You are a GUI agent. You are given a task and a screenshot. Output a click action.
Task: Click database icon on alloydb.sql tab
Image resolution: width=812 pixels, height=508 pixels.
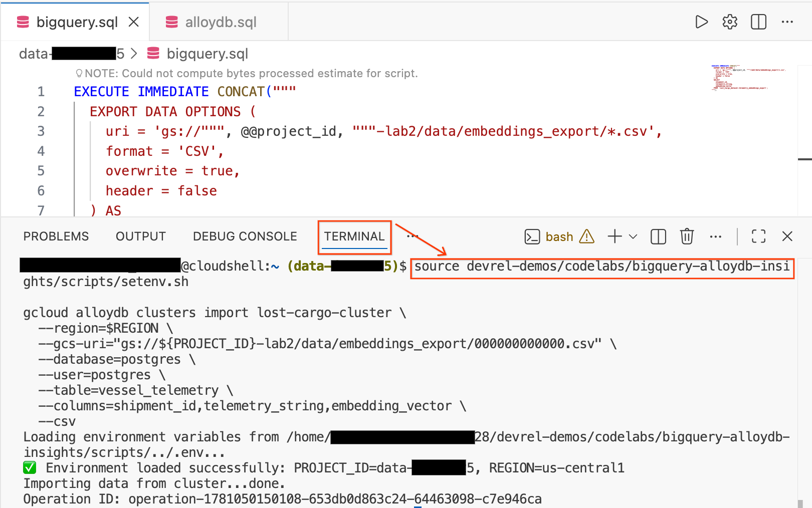(x=172, y=22)
